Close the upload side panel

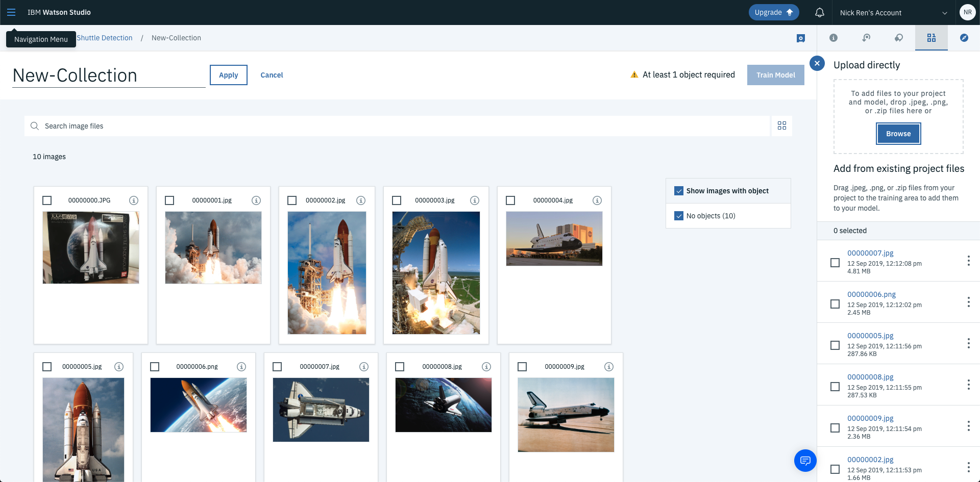(817, 63)
